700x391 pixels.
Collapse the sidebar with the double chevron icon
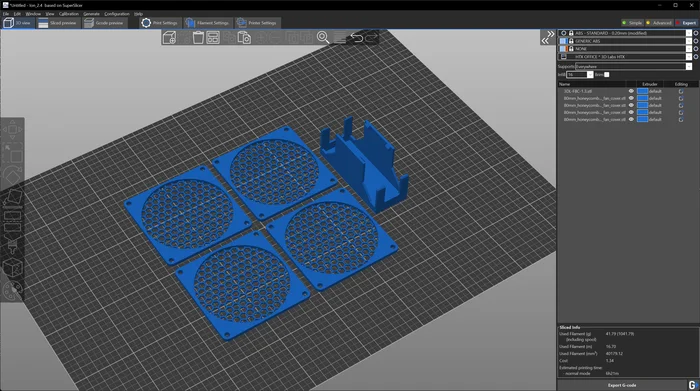click(x=548, y=37)
